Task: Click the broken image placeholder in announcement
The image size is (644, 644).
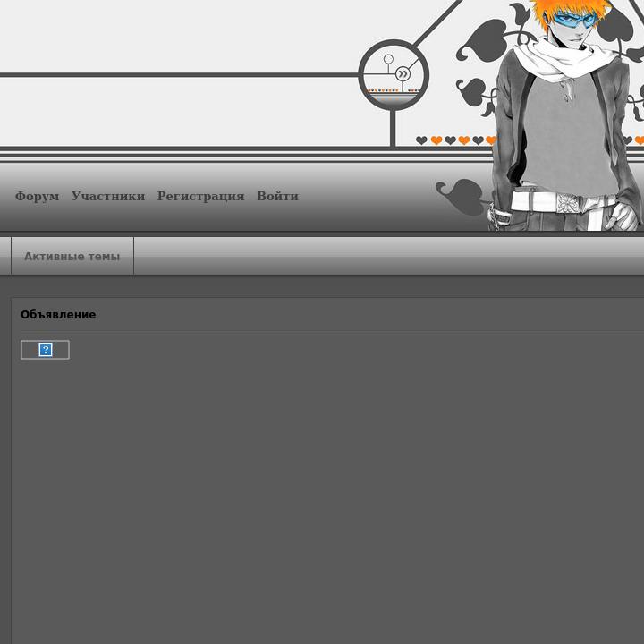Action: (46, 350)
